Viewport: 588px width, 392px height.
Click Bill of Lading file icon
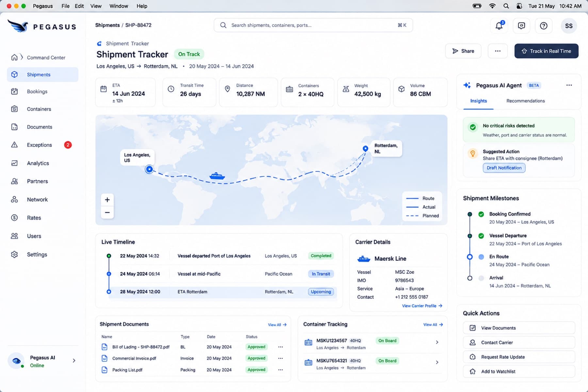tap(105, 347)
